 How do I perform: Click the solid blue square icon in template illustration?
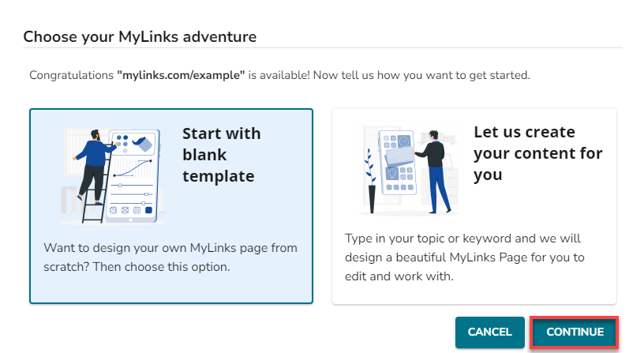click(148, 210)
